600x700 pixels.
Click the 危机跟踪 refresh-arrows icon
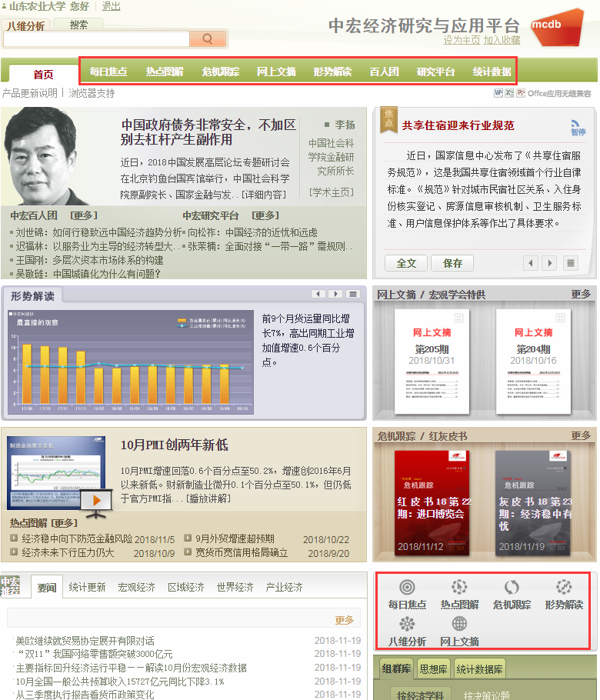click(x=512, y=587)
